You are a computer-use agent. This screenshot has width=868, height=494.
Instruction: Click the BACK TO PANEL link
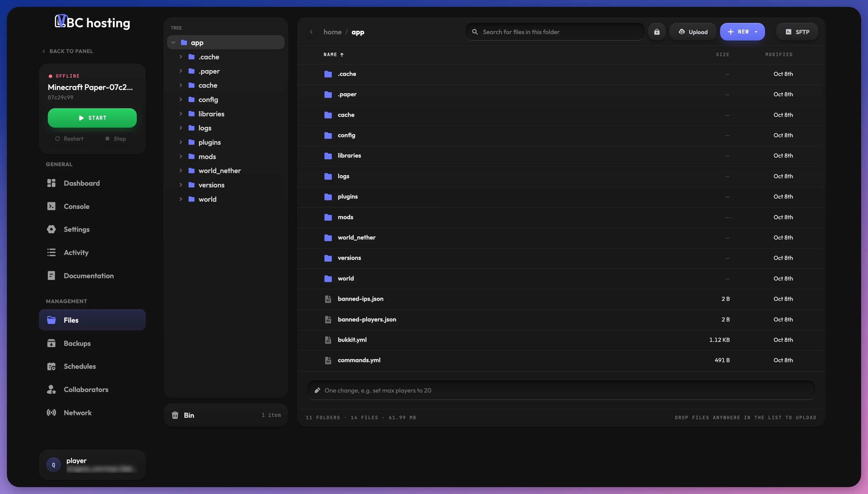[x=68, y=51]
